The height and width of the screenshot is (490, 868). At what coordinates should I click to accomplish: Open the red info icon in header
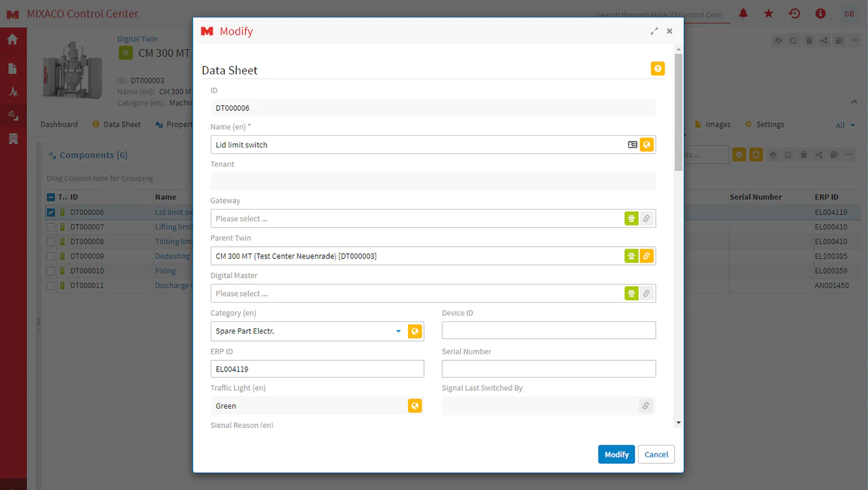[x=820, y=14]
